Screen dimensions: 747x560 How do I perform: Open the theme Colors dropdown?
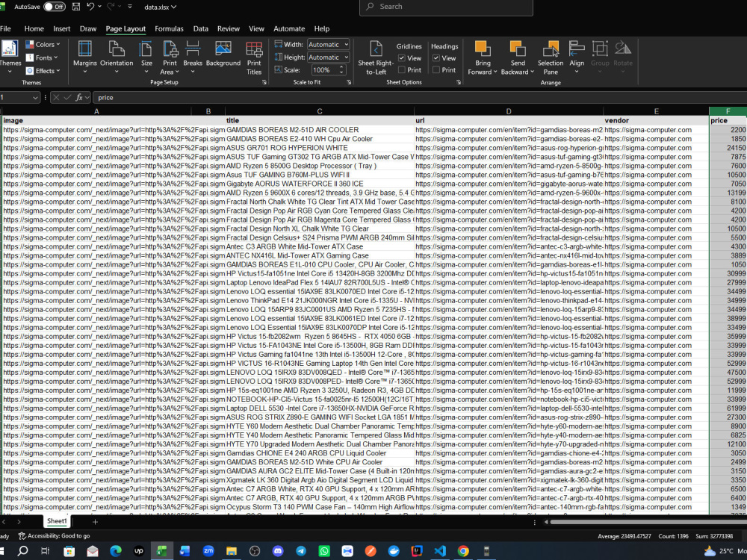click(x=43, y=44)
